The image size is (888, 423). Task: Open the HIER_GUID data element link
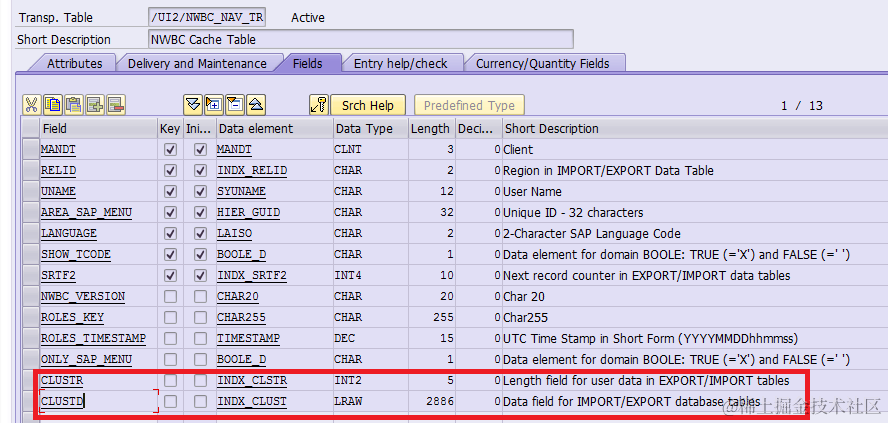(249, 212)
